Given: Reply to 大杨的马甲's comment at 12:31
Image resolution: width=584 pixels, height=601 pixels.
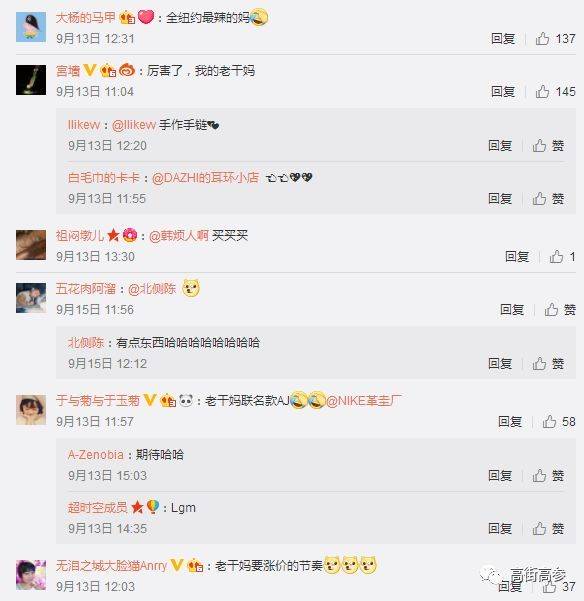Looking at the screenshot, I should (503, 39).
